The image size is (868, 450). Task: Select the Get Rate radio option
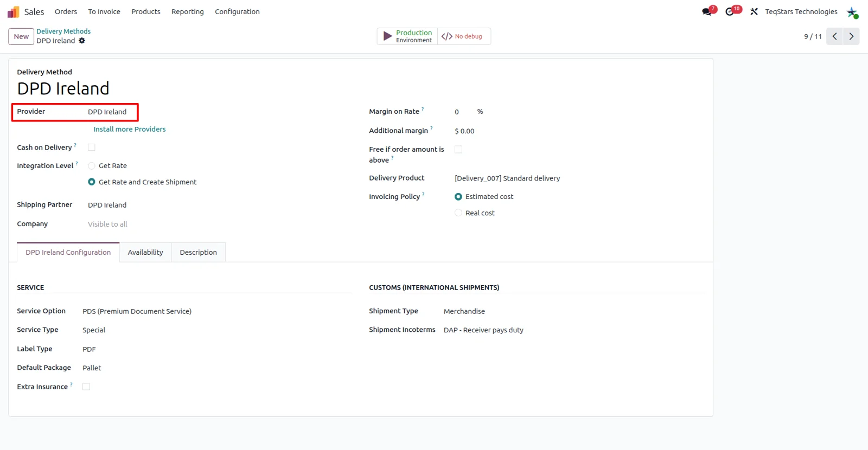pyautogui.click(x=92, y=166)
